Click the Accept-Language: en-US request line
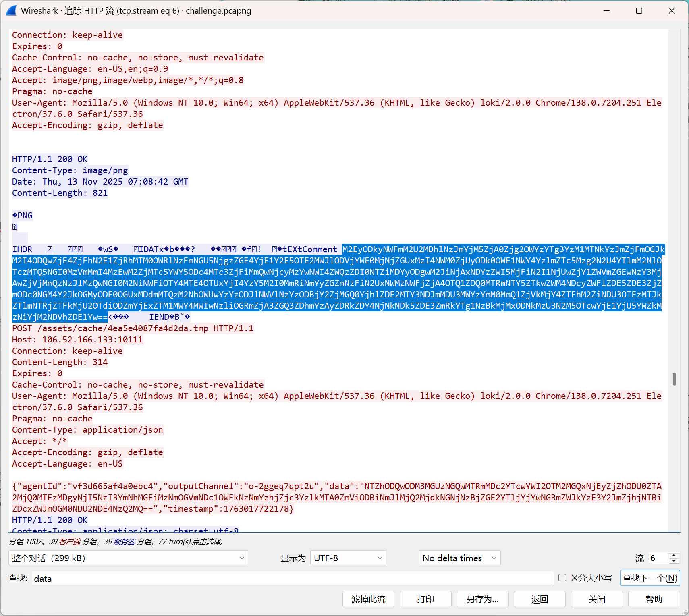The height and width of the screenshot is (616, 689). click(67, 464)
